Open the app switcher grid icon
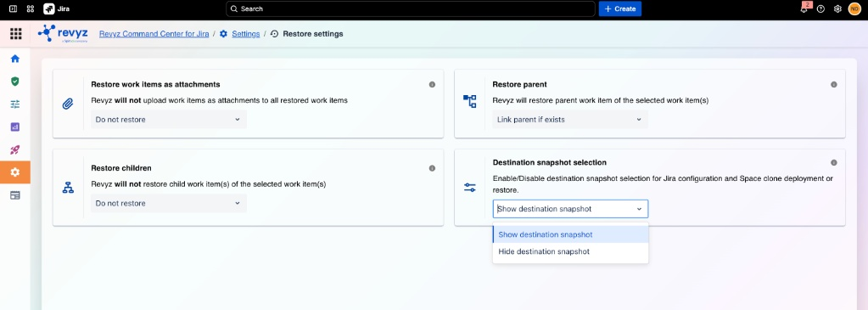Screen dimensions: 868x310 tap(15, 34)
